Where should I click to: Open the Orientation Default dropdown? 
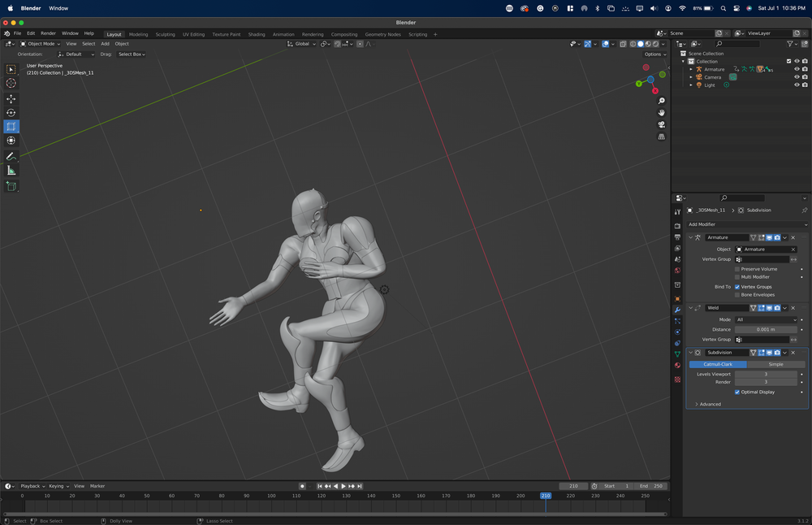click(76, 54)
